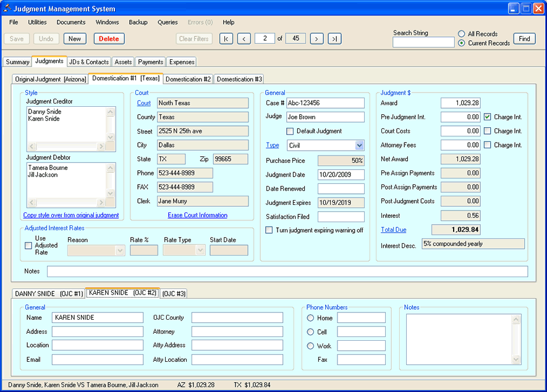The width and height of the screenshot is (547, 392).
Task: Click the Total Due link
Action: coord(393,230)
